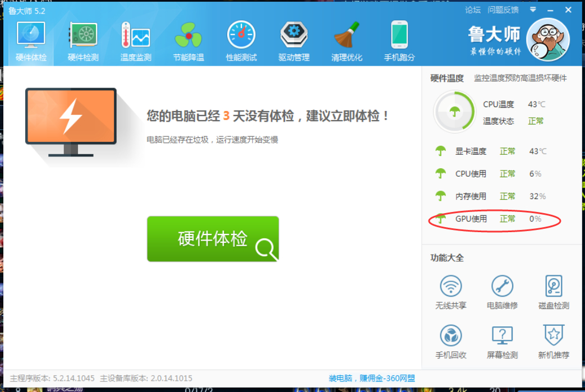Screen dimensions: 585x392
Task: Click the CPU temperature circular gauge
Action: click(454, 112)
